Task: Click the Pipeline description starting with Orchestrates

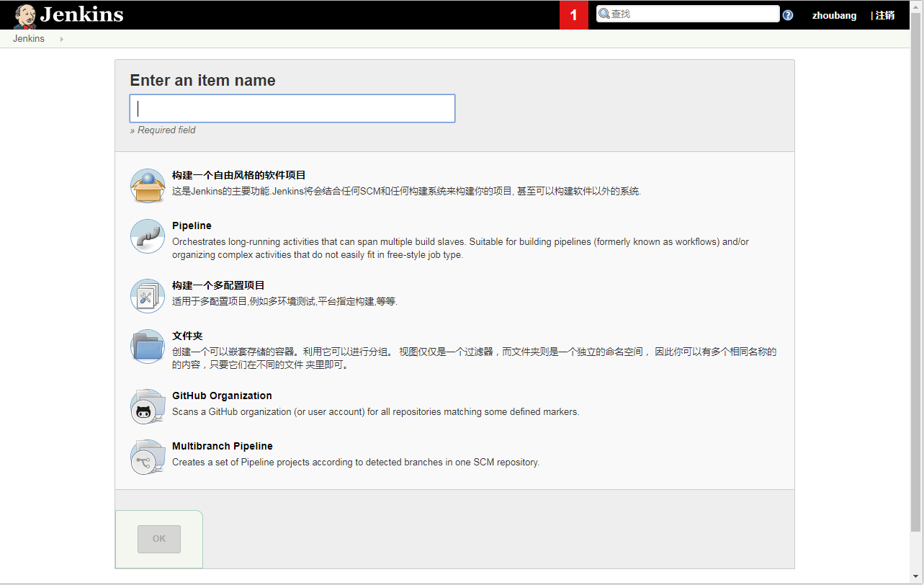Action: (460, 249)
